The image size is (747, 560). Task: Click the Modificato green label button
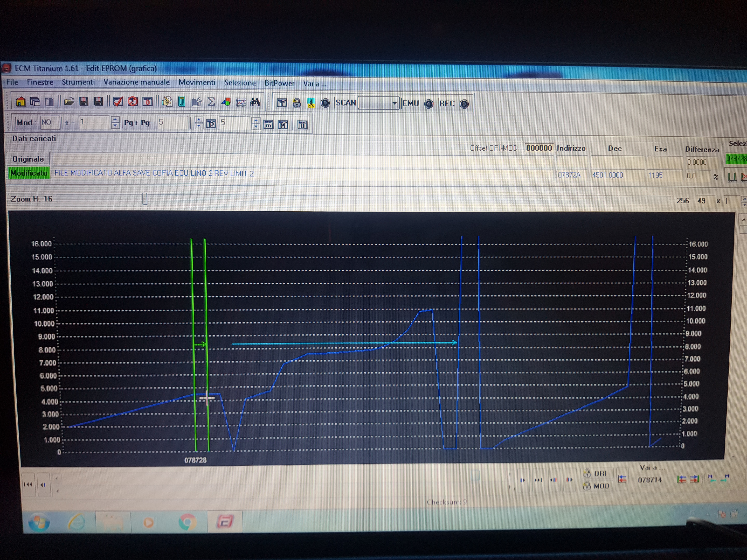29,173
